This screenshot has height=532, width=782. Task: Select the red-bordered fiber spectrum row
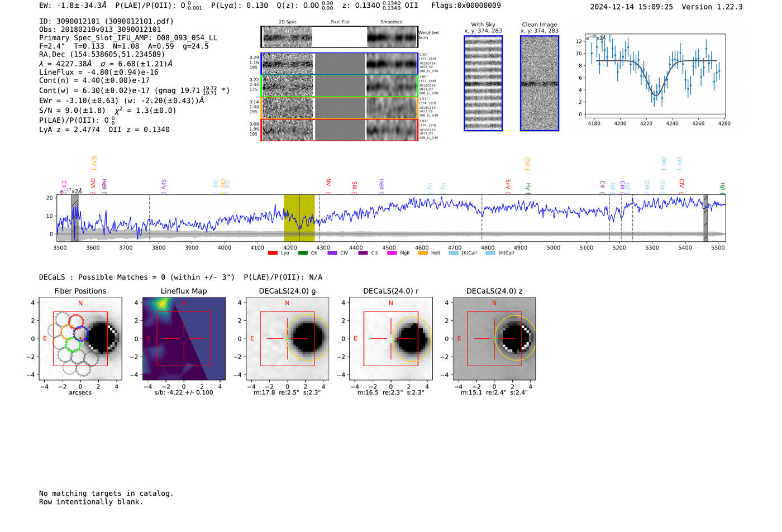coord(339,130)
